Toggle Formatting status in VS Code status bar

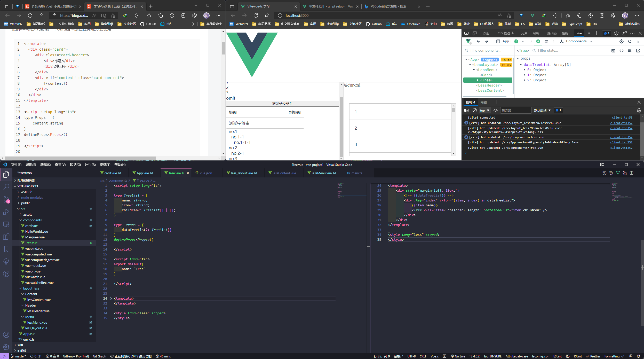click(614, 356)
